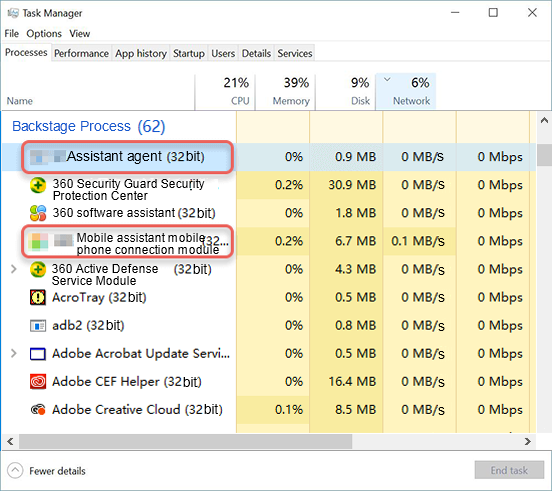Viewport: 552px width, 491px height.
Task: Click the Fewer details link
Action: point(57,471)
